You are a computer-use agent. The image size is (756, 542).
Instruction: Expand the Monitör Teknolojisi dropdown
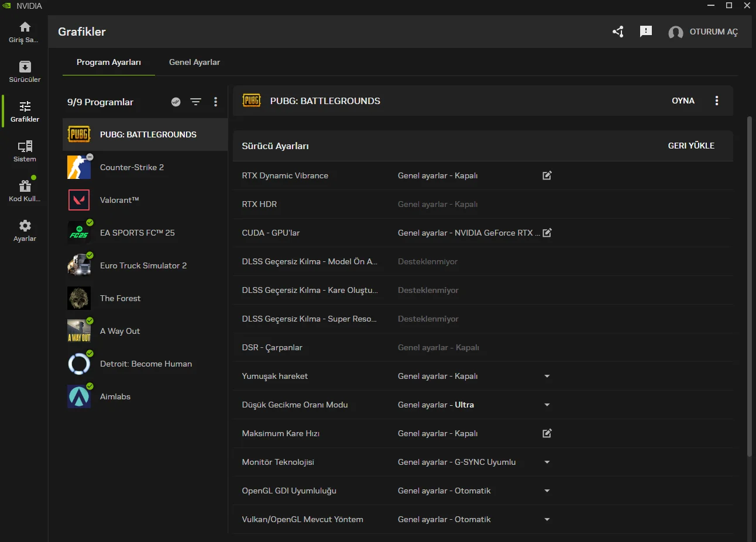(x=547, y=462)
